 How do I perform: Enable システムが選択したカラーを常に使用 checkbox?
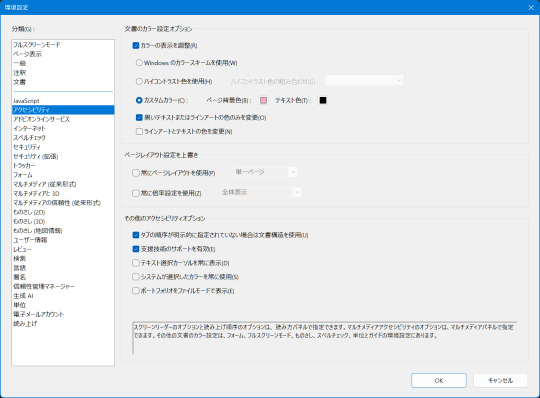[136, 277]
